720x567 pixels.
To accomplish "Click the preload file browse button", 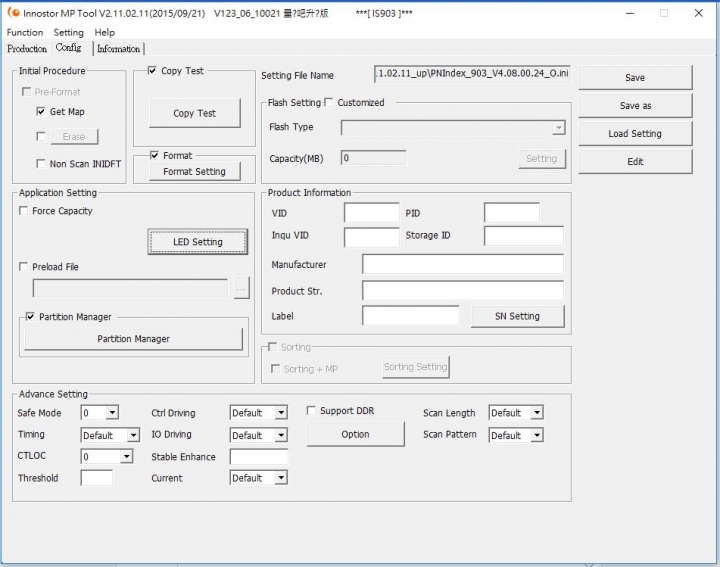I will tap(242, 288).
